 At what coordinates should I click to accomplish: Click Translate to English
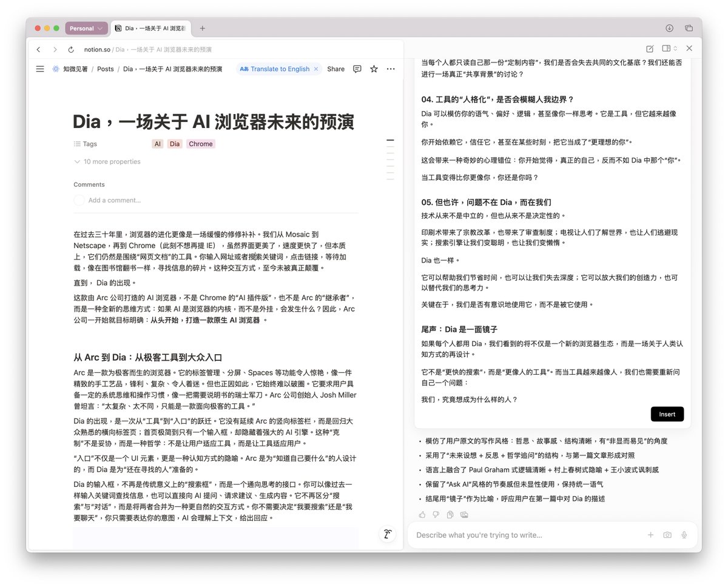(x=275, y=69)
